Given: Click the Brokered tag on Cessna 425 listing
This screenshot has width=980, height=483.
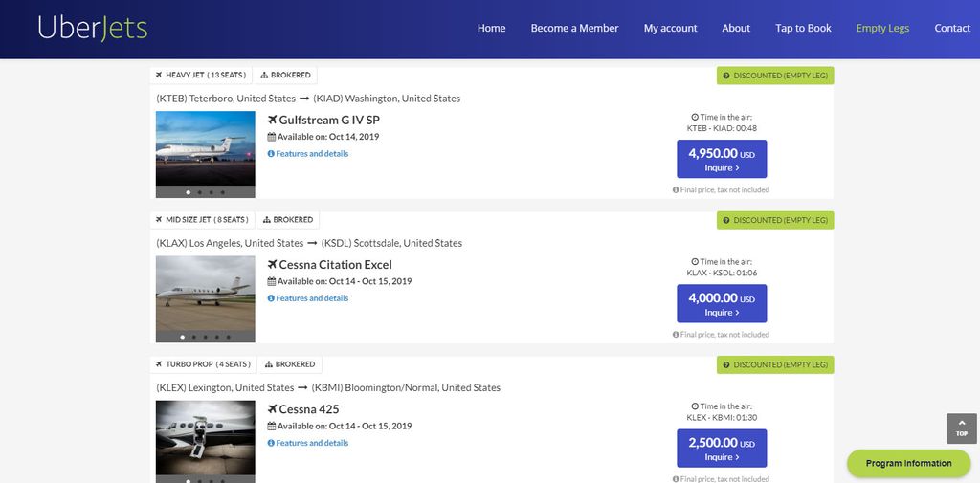Looking at the screenshot, I should 291,364.
